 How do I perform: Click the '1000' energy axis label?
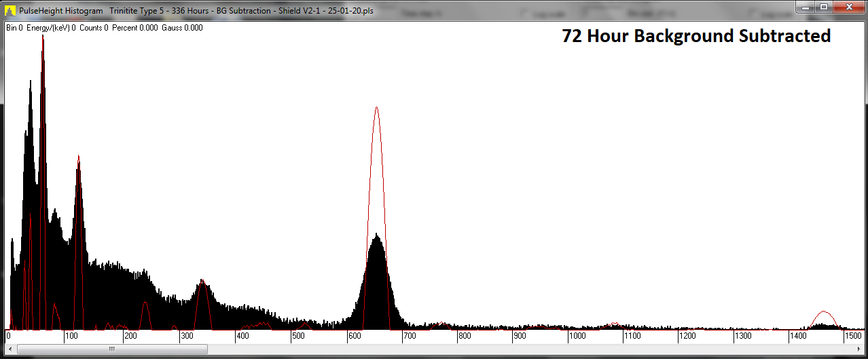pyautogui.click(x=577, y=336)
